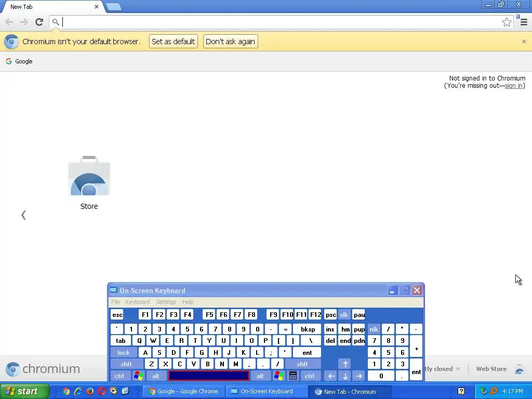Viewport: 532px width, 399px height.
Task: Click the esc key
Action: point(117,314)
